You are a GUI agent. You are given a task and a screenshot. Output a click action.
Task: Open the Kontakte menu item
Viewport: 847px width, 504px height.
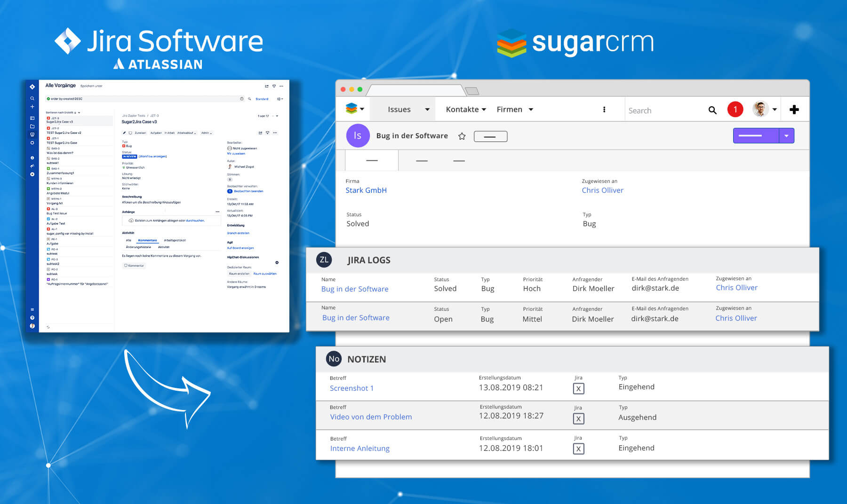462,110
